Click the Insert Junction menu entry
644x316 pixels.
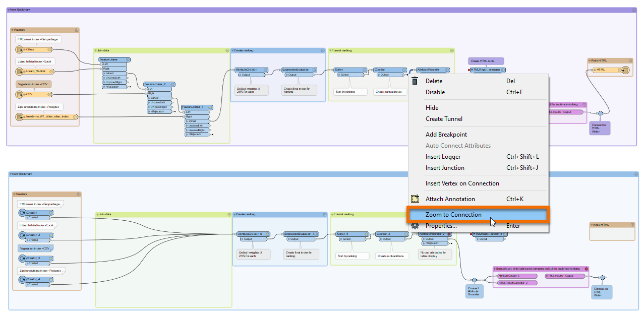(445, 168)
